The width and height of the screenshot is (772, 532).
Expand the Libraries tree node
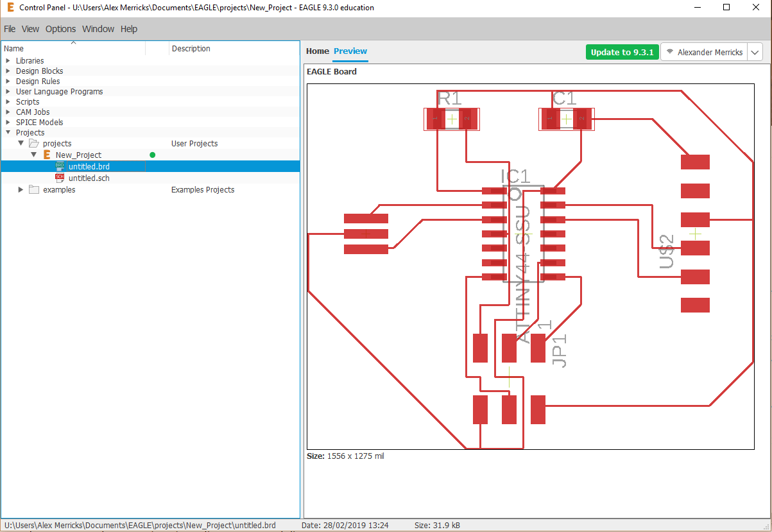click(8, 61)
